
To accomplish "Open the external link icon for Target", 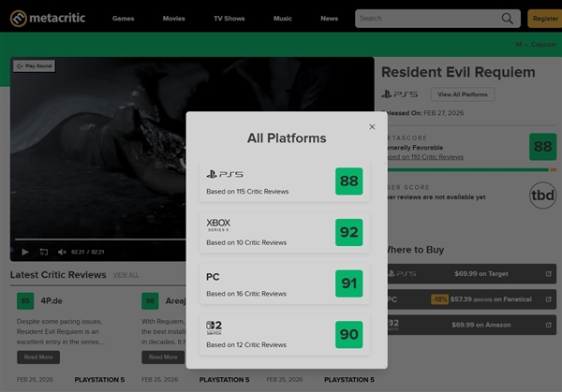I will (x=548, y=274).
